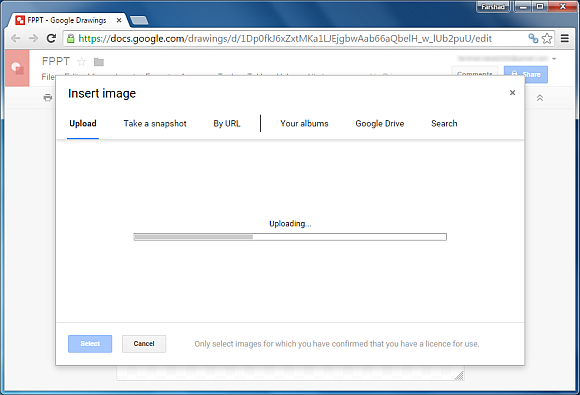This screenshot has width=580, height=395.
Task: Click the Uploading... status text
Action: 290,224
